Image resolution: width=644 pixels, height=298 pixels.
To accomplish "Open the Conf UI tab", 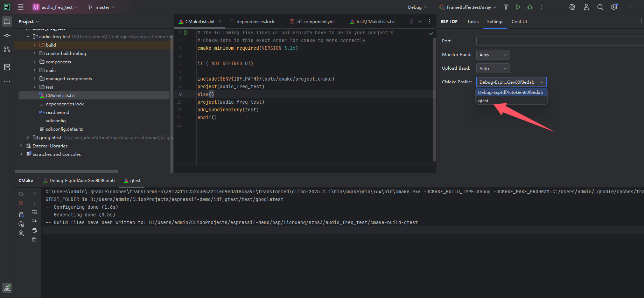I will point(519,21).
